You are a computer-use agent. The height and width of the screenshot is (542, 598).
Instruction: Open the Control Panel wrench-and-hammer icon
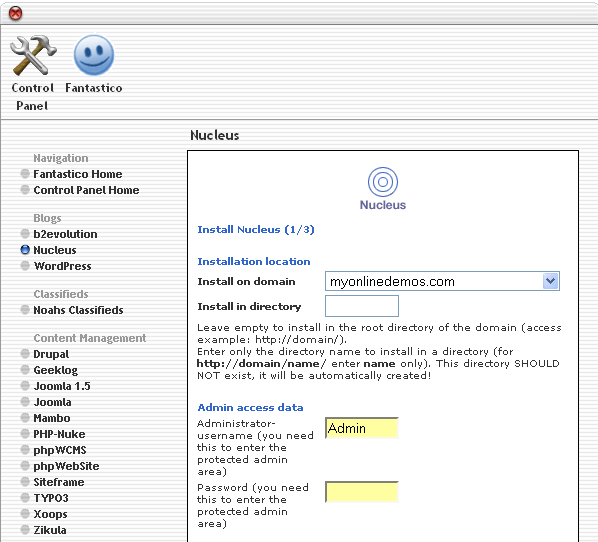point(33,55)
